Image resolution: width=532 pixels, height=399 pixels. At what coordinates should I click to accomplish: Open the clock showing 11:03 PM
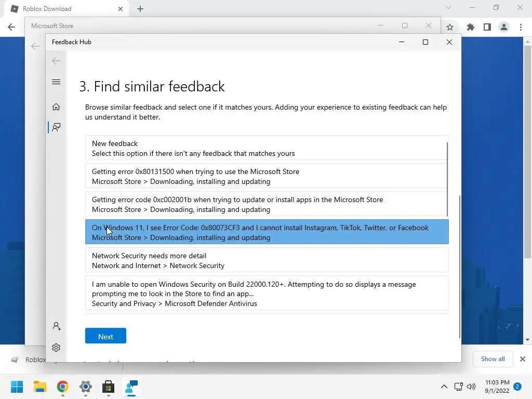[497, 387]
